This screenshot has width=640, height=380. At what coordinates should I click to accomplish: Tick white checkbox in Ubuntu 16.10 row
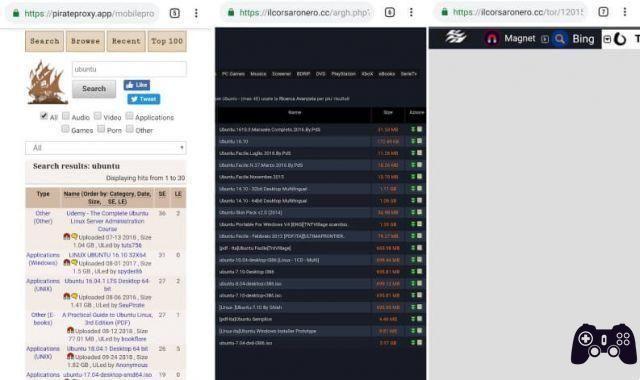tap(420, 141)
